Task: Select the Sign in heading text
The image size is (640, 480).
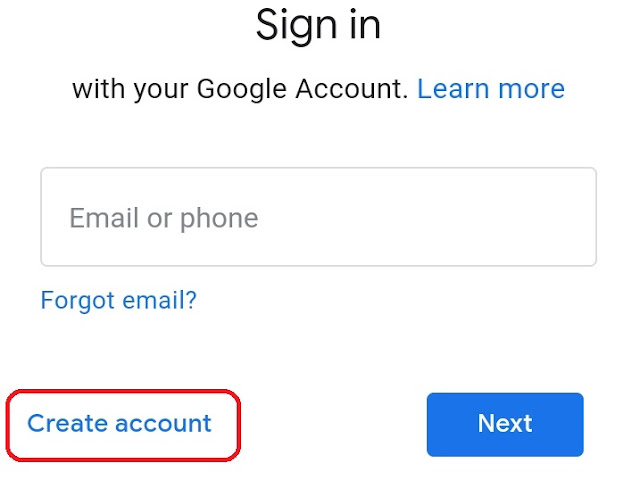Action: 318,25
